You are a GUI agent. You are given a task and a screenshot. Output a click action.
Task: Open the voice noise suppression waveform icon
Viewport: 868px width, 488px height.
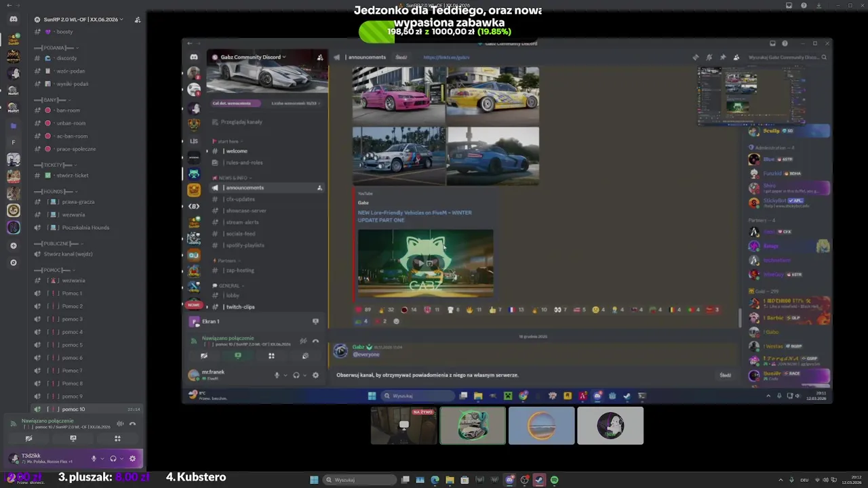(x=121, y=424)
